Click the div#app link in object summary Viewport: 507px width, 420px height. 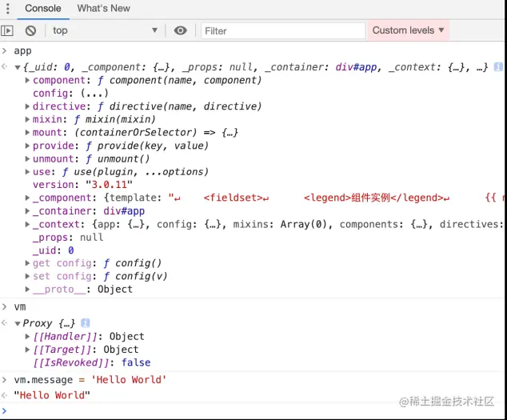point(356,67)
